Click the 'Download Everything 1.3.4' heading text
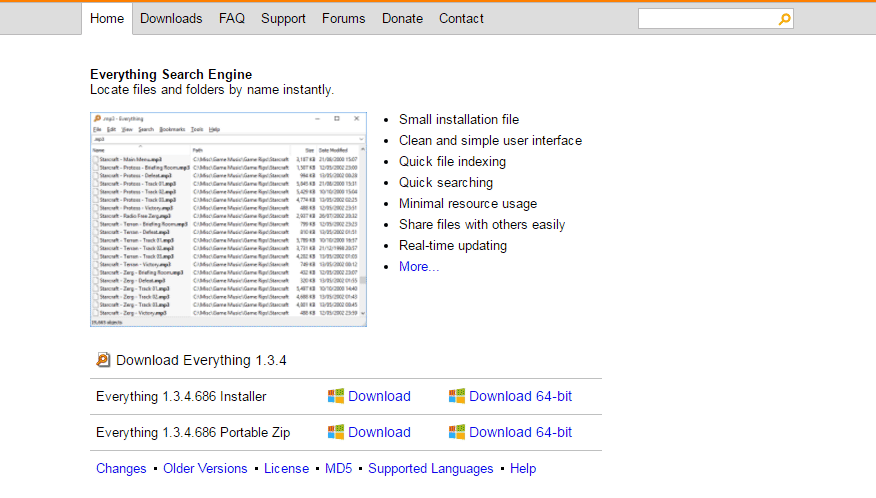Image resolution: width=876 pixels, height=498 pixels. click(x=201, y=361)
